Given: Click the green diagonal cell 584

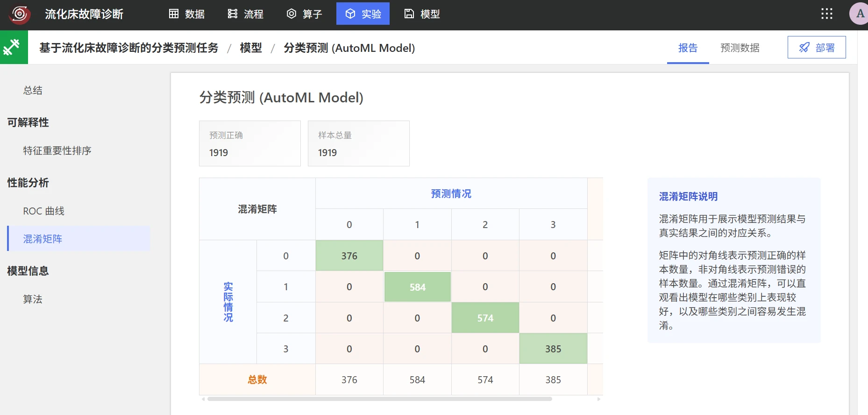Looking at the screenshot, I should point(418,287).
